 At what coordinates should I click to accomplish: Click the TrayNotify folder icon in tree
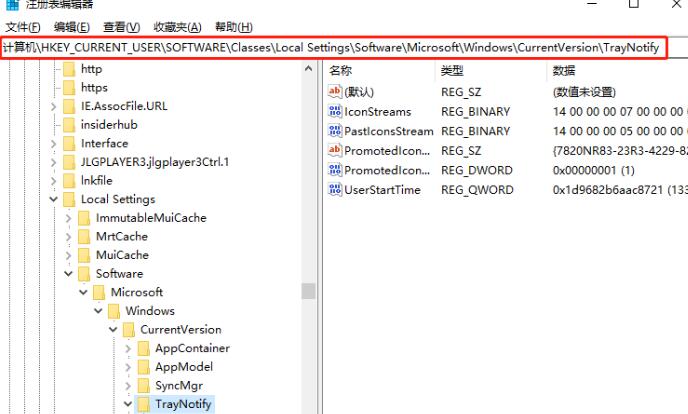click(143, 404)
